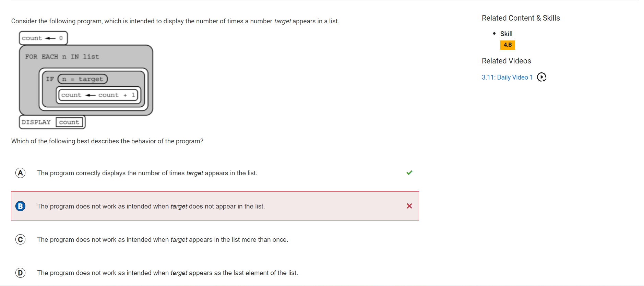The image size is (644, 286).
Task: Click the 'count ← count + 1' block
Action: [x=98, y=95]
